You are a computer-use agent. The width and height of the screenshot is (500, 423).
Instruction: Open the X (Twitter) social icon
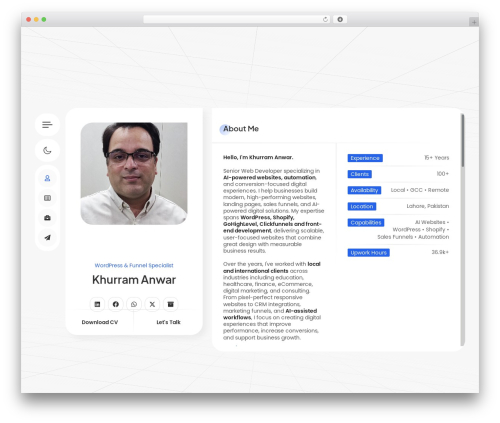[152, 304]
